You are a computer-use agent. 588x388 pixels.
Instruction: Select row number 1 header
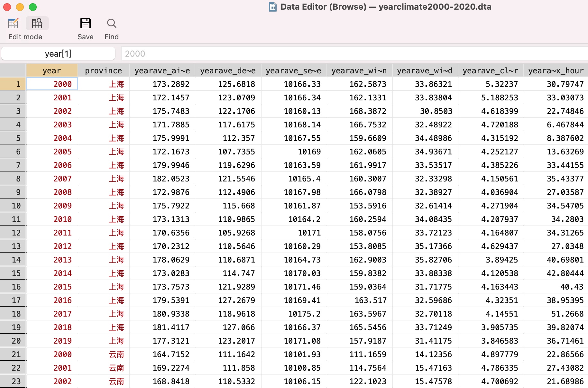tap(13, 84)
